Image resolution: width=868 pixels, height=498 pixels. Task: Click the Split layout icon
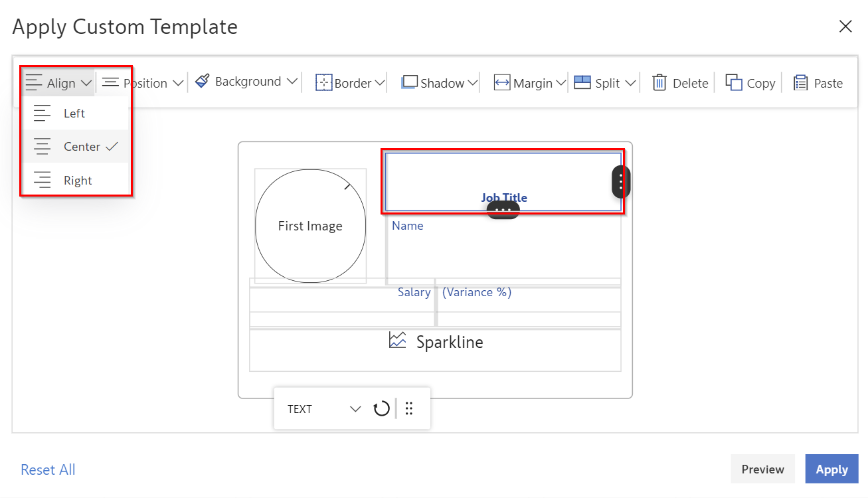tap(582, 82)
